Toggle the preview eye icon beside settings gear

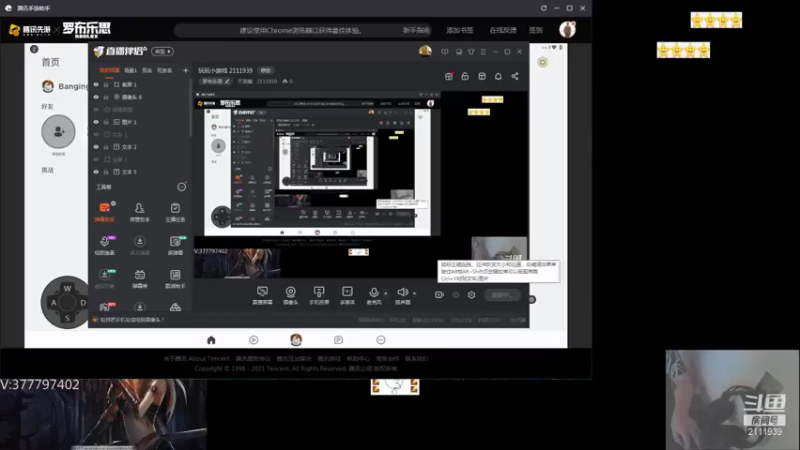click(456, 295)
